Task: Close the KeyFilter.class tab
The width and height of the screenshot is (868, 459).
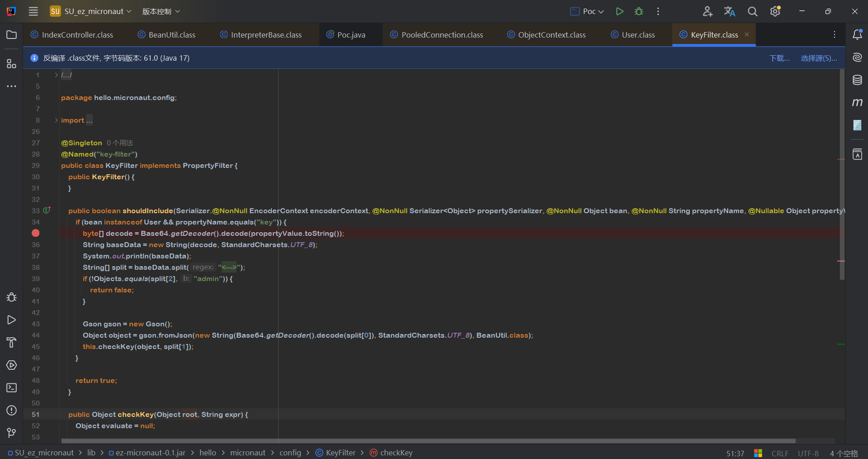Action: pyautogui.click(x=747, y=35)
